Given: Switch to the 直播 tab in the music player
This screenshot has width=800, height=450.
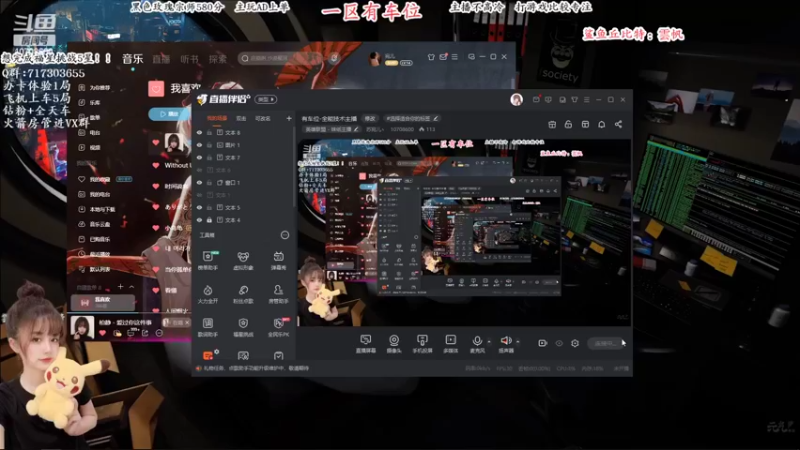Looking at the screenshot, I should pos(161,59).
